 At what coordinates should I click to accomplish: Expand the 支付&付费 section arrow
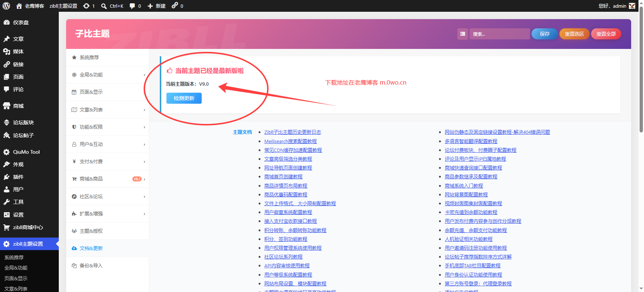(144, 162)
